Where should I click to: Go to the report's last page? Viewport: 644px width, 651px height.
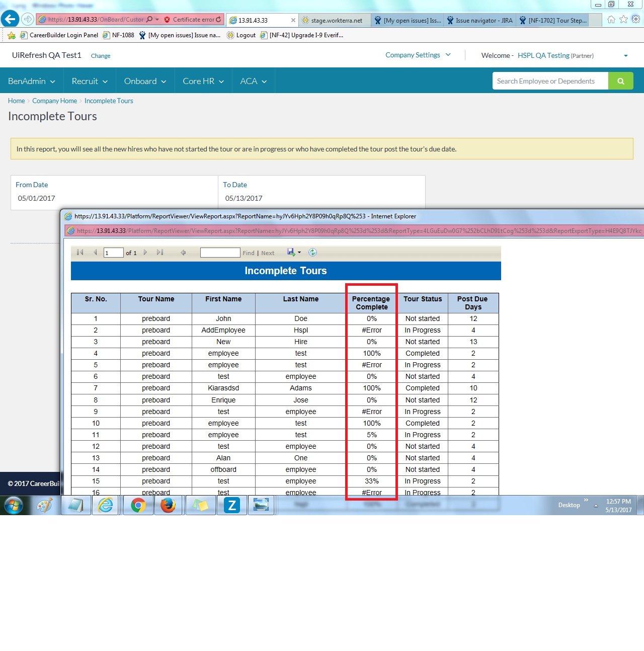(x=160, y=253)
